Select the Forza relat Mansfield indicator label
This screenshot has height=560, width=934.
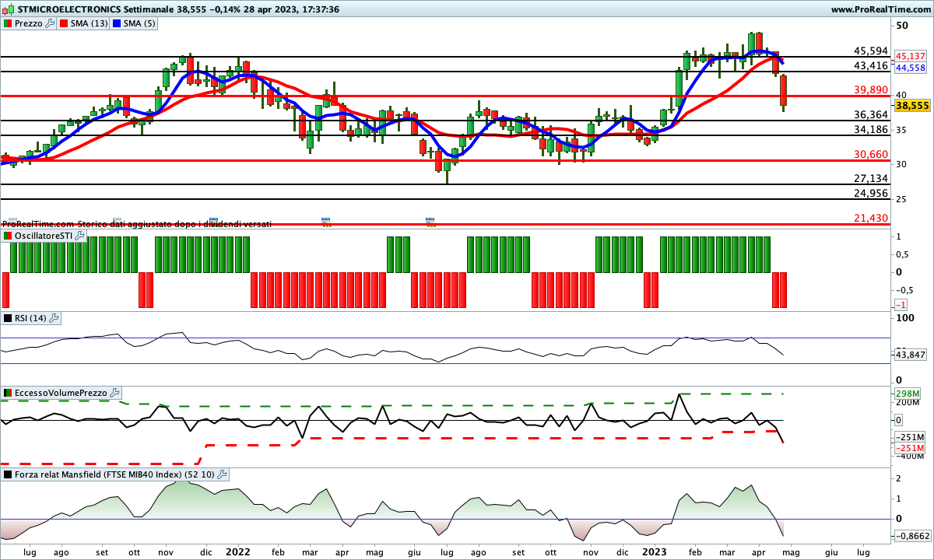(115, 474)
